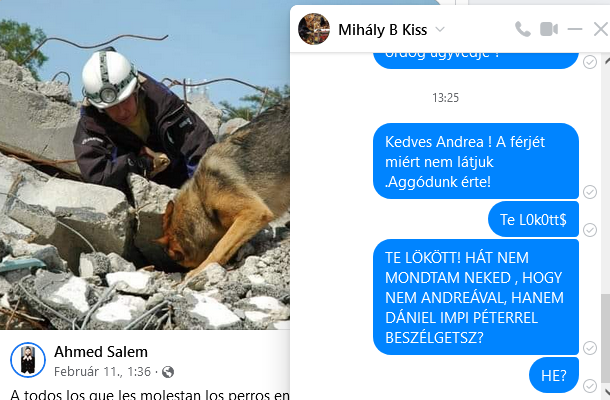Close the Mihály B Kiss chat window
This screenshot has height=400, width=610.
pos(601,29)
